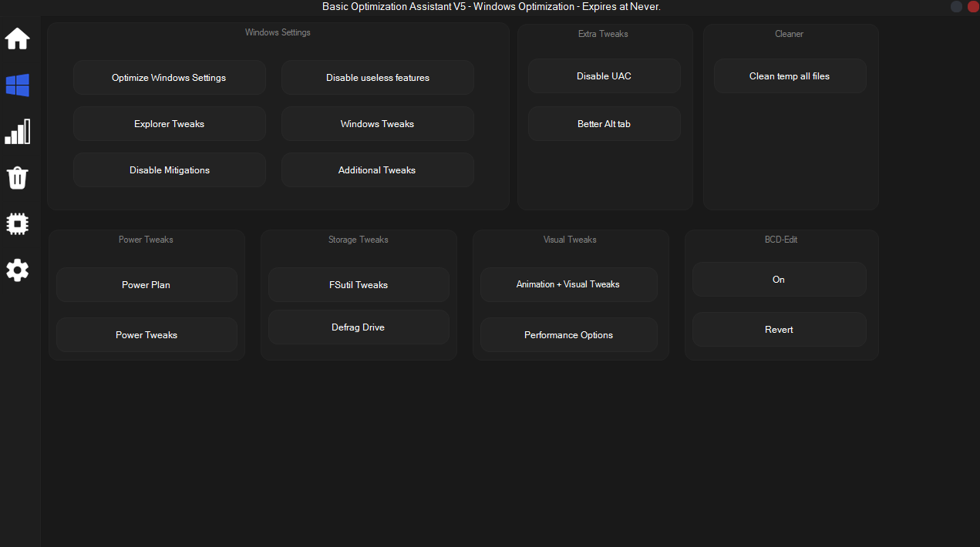Go to the Home page icon
The width and height of the screenshot is (980, 547).
coord(17,39)
